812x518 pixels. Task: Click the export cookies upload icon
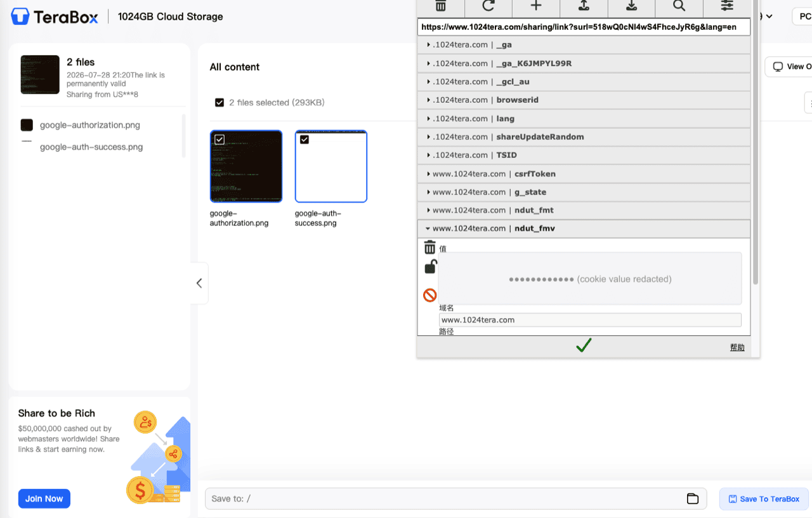pyautogui.click(x=584, y=6)
